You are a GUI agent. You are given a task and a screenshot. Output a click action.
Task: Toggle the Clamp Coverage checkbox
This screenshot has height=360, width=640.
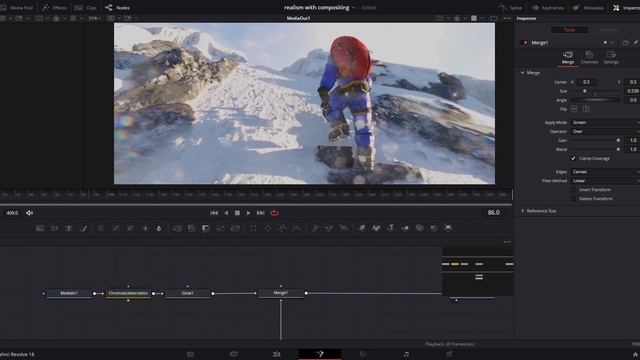pyautogui.click(x=573, y=158)
